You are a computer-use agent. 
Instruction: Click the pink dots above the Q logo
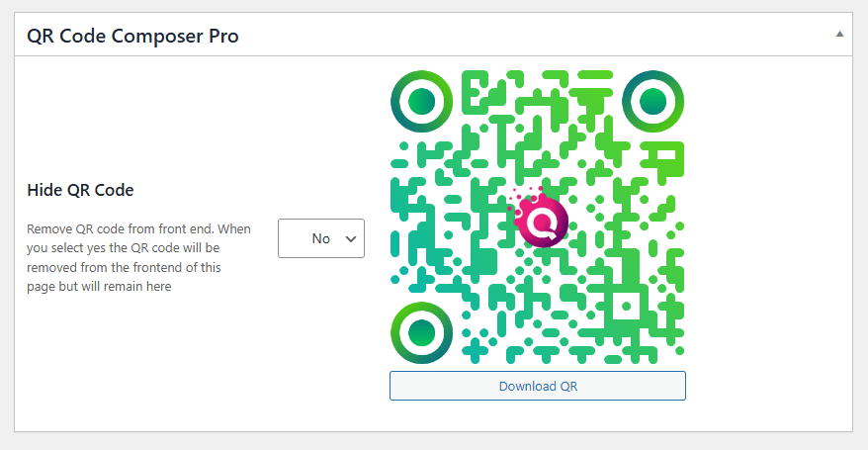[522, 194]
